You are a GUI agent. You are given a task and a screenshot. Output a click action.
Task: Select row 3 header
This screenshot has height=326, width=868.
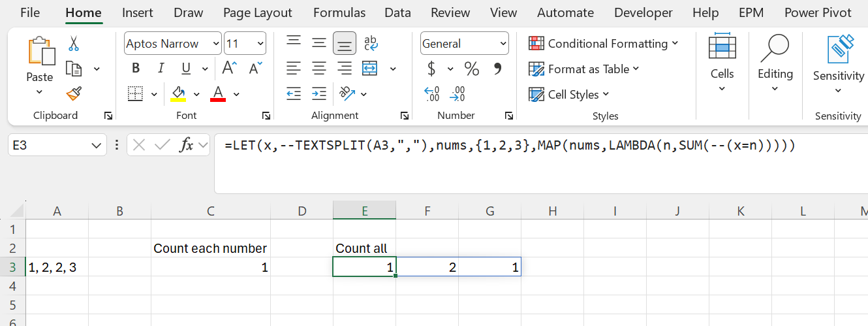[x=12, y=267]
